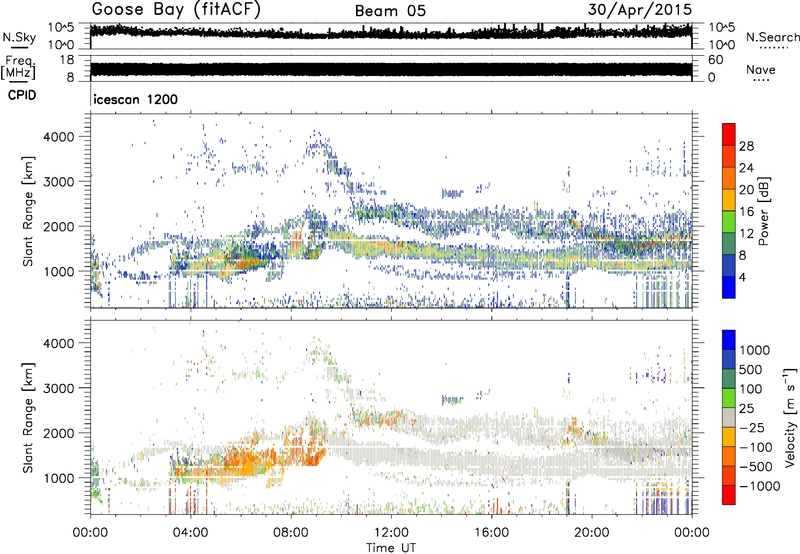
Task: Click the black frequency band plot
Action: 391,70
